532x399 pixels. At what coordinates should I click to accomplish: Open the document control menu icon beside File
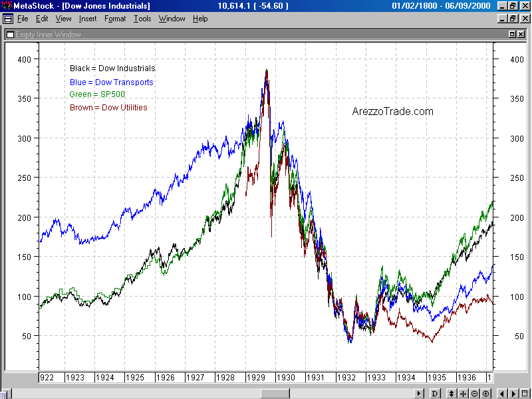[7, 19]
